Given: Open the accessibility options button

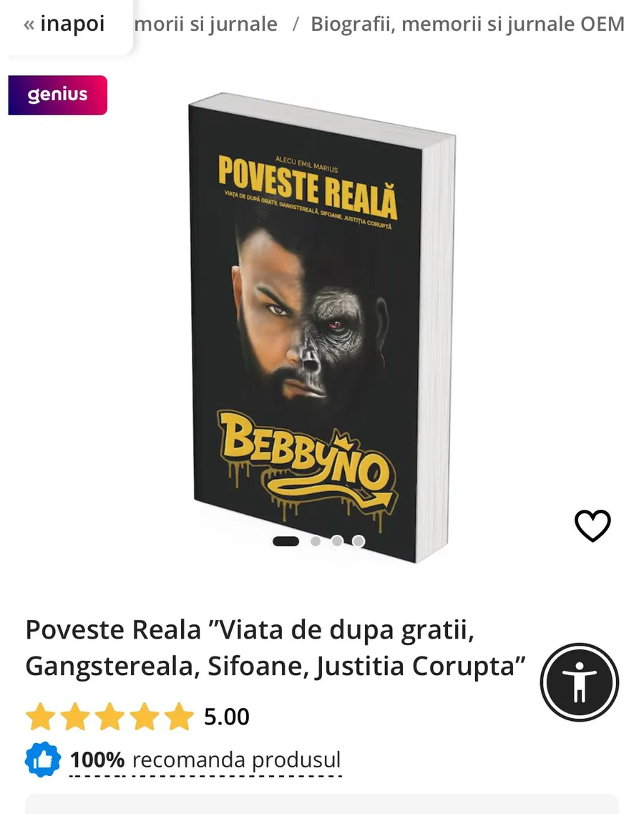Looking at the screenshot, I should point(579,682).
